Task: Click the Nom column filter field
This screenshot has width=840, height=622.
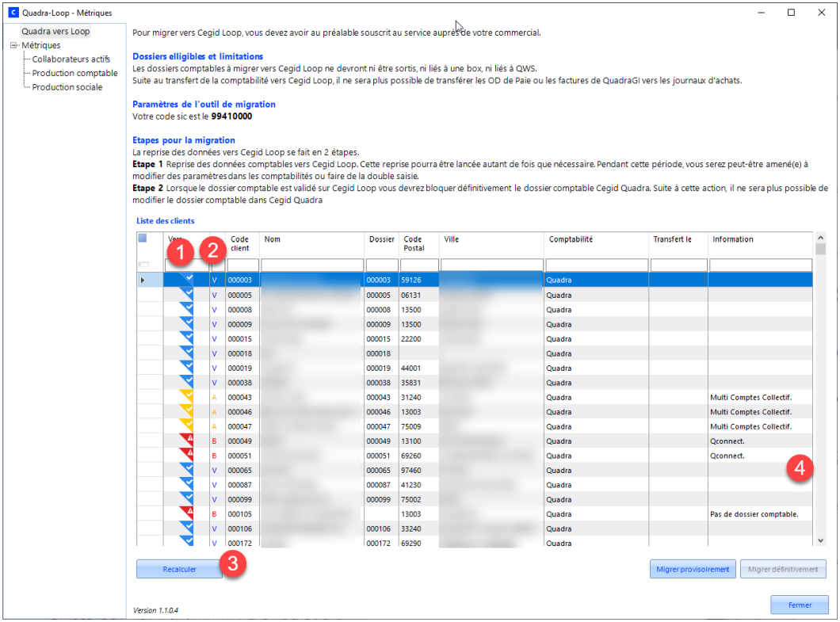Action: [x=312, y=265]
